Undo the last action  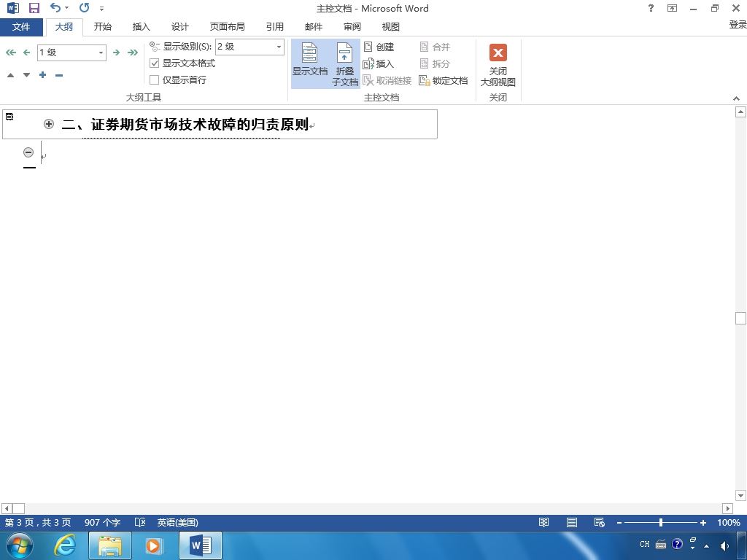(55, 7)
